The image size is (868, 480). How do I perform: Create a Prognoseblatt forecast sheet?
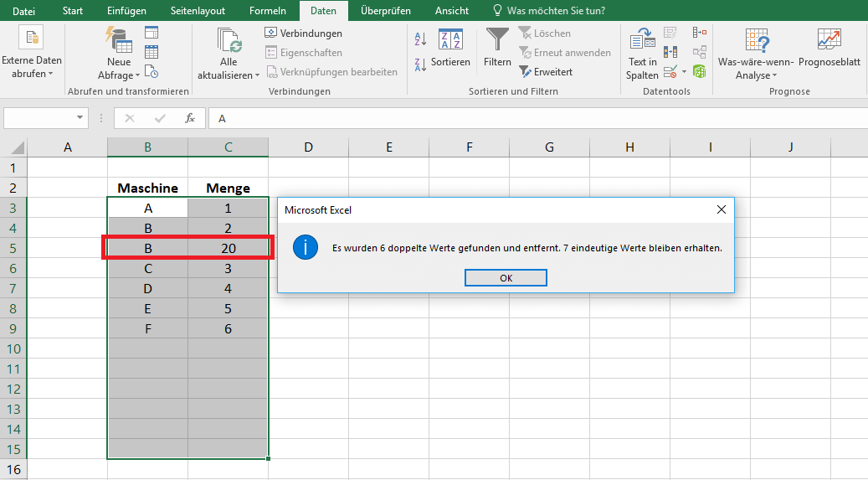[829, 49]
